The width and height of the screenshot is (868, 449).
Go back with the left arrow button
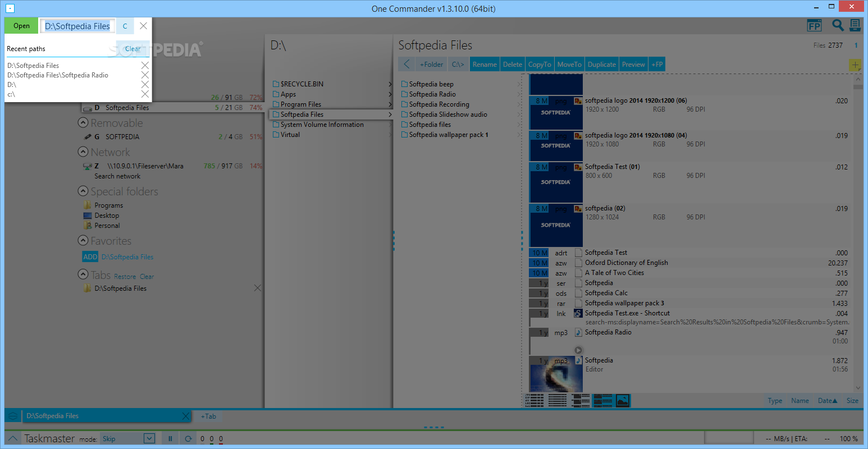tap(406, 65)
